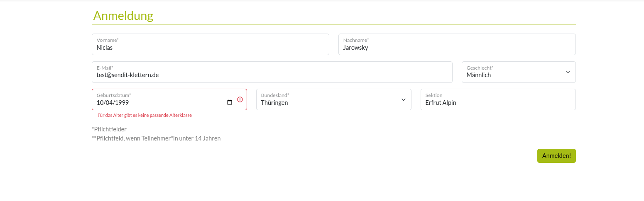Image resolution: width=644 pixels, height=201 pixels.
Task: Select the year "1999" in the birthdate
Action: pyautogui.click(x=122, y=103)
